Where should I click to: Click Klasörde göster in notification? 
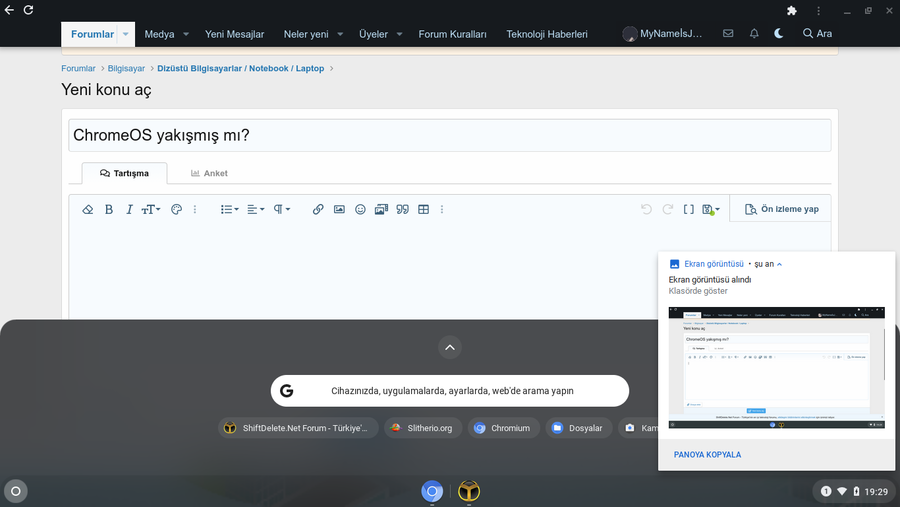coord(698,291)
